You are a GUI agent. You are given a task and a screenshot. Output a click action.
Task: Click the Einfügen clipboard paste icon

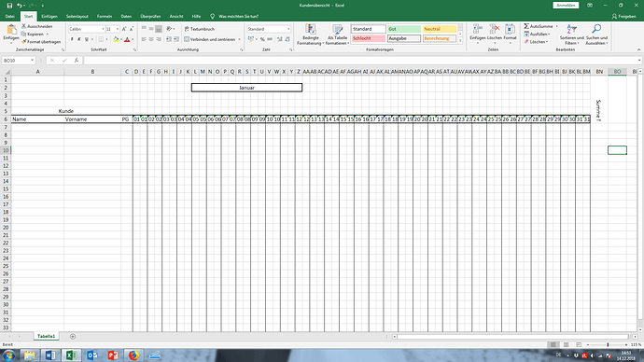coord(11,30)
